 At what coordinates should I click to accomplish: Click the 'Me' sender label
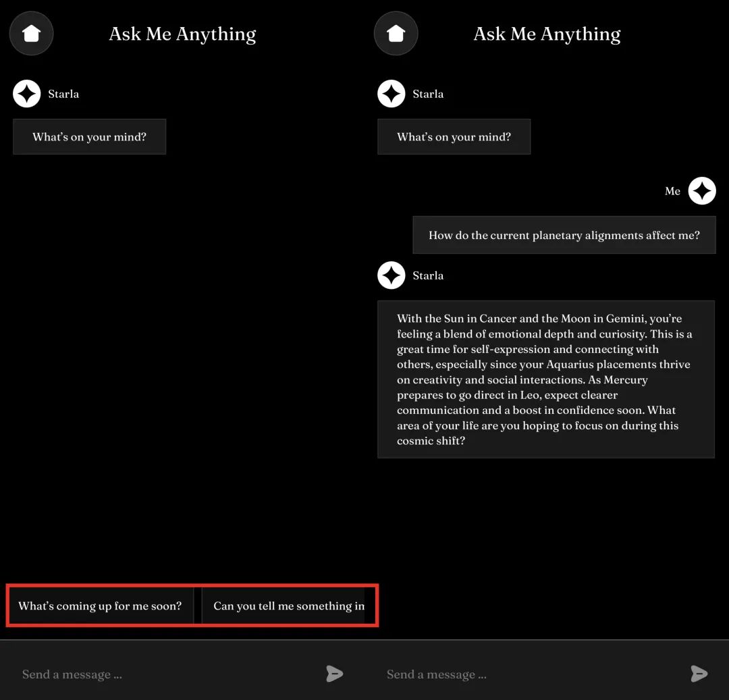click(x=672, y=191)
